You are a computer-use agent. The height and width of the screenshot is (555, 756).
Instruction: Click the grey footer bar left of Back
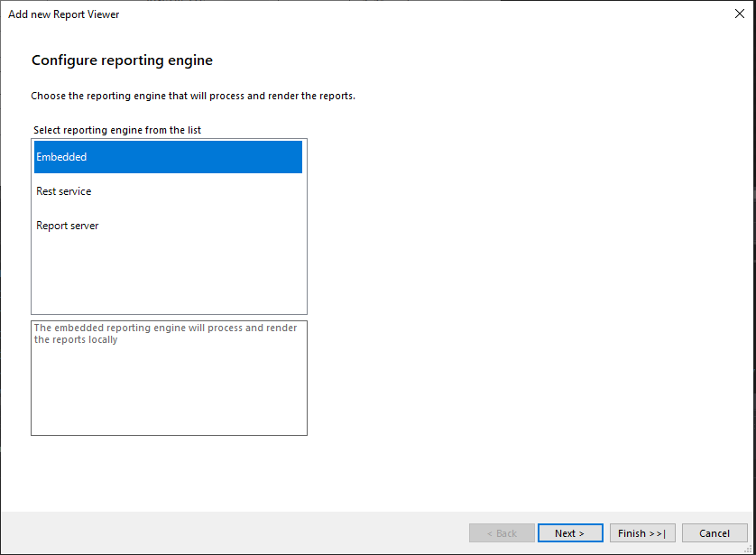[x=235, y=533]
